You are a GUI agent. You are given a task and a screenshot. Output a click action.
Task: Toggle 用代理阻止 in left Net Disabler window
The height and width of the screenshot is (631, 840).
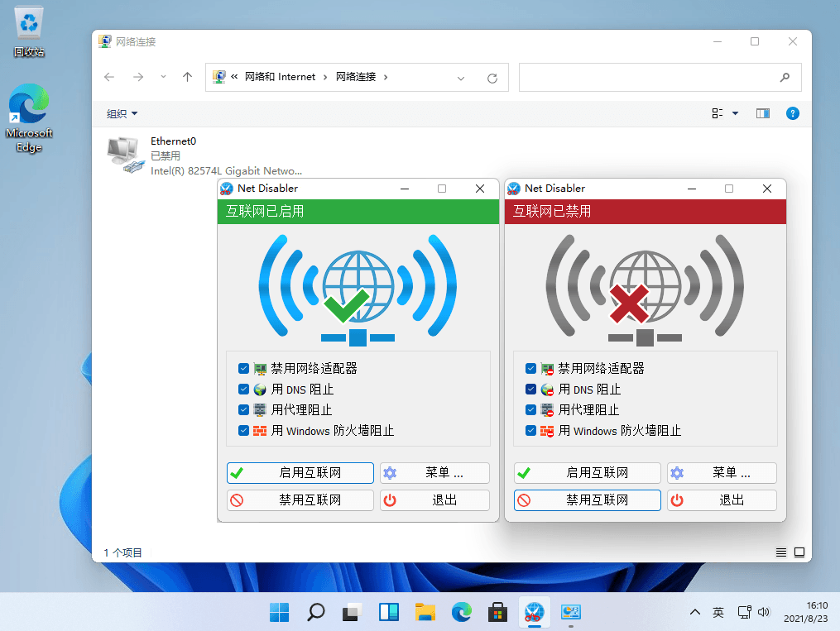(x=244, y=409)
